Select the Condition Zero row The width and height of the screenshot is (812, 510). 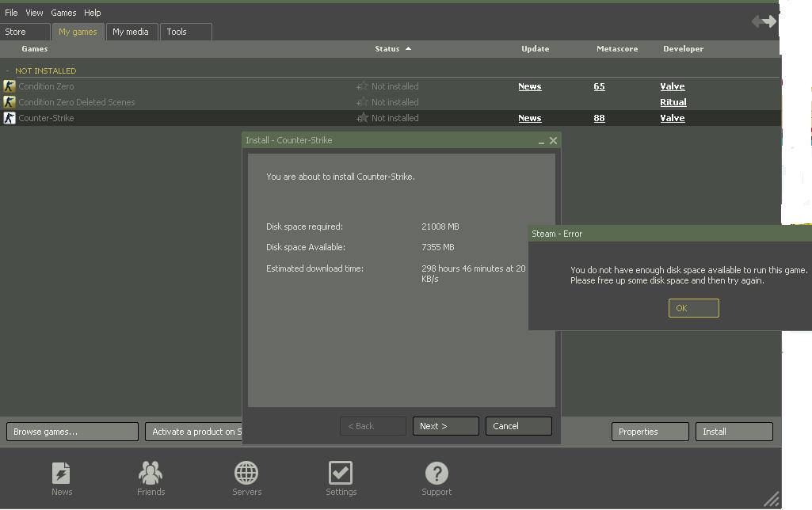tap(390, 86)
